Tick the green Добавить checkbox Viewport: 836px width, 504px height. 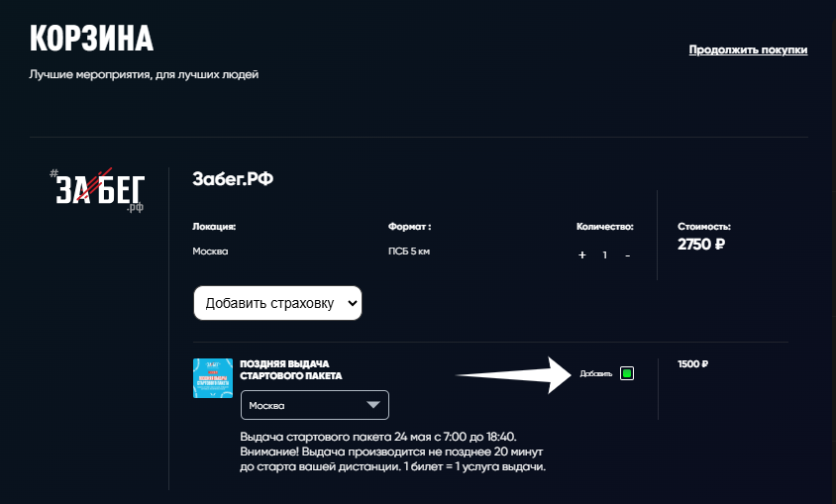627,373
